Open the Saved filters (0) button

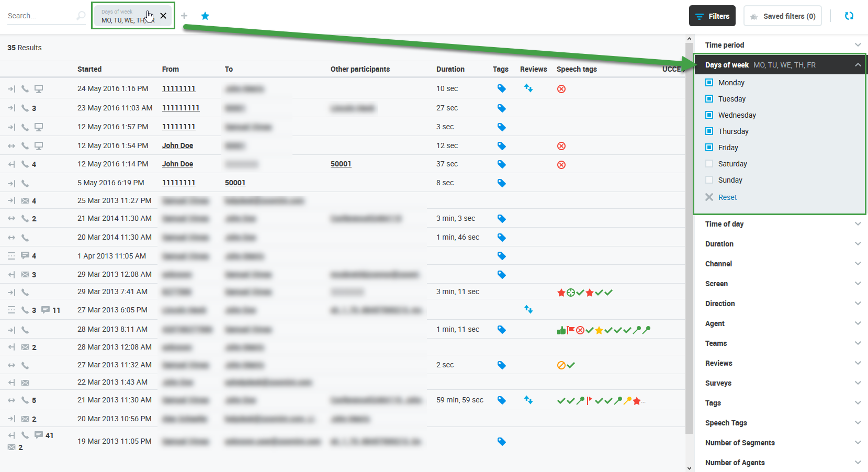783,16
